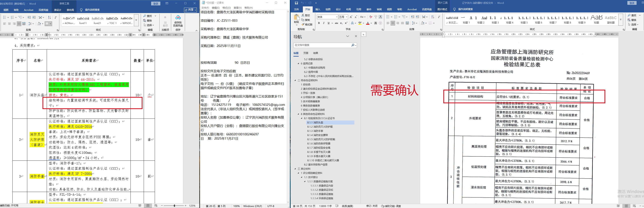The width and height of the screenshot is (644, 208).
Task: Click the character border boxed A icon
Action: point(380,17)
